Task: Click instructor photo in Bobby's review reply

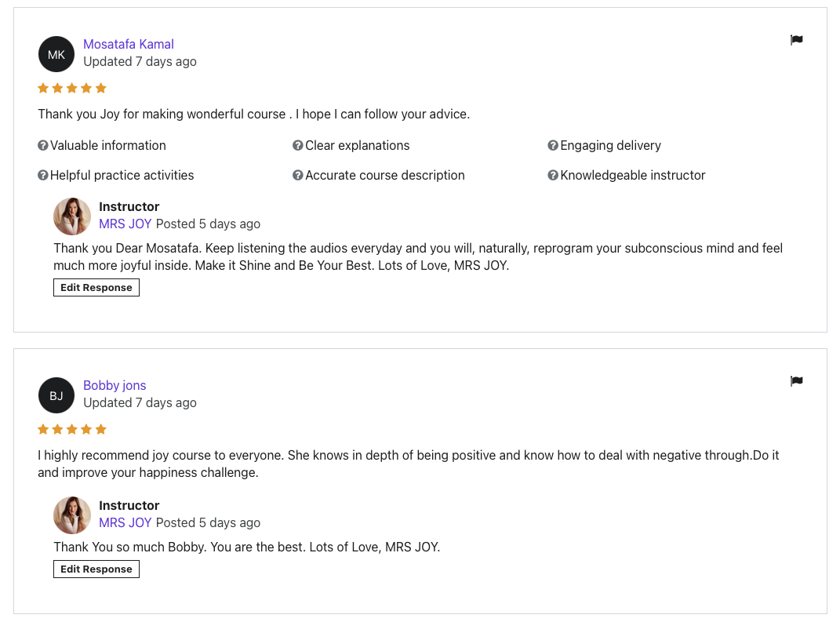Action: (72, 515)
